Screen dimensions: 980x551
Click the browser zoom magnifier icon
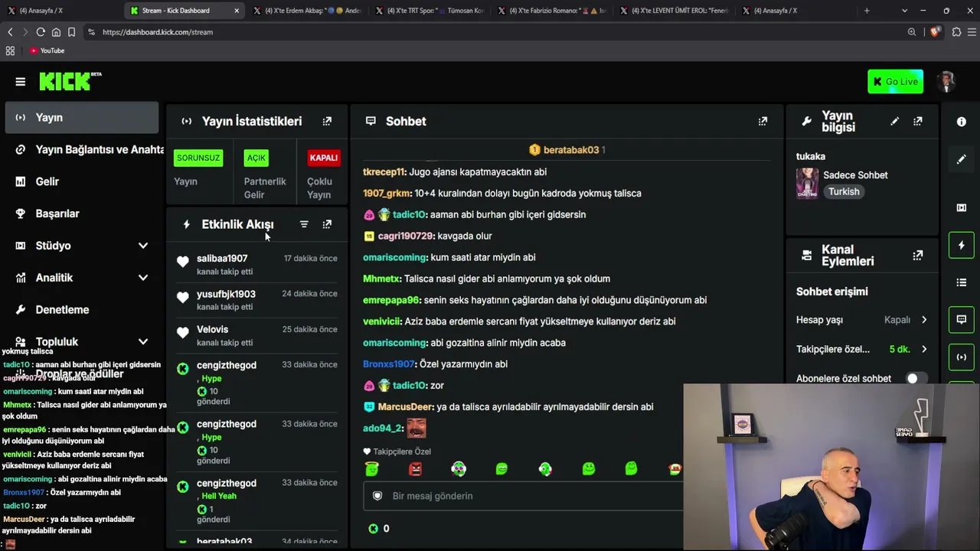[x=912, y=32]
